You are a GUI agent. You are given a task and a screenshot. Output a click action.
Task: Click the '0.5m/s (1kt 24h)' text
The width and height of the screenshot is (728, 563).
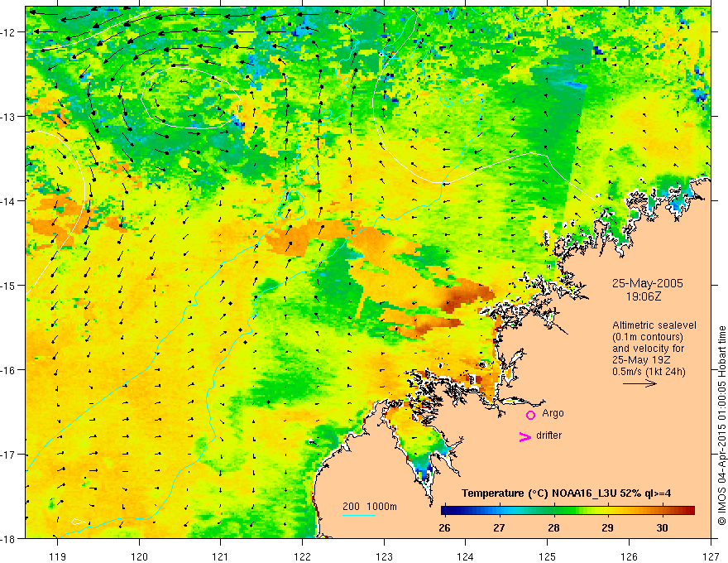point(649,372)
